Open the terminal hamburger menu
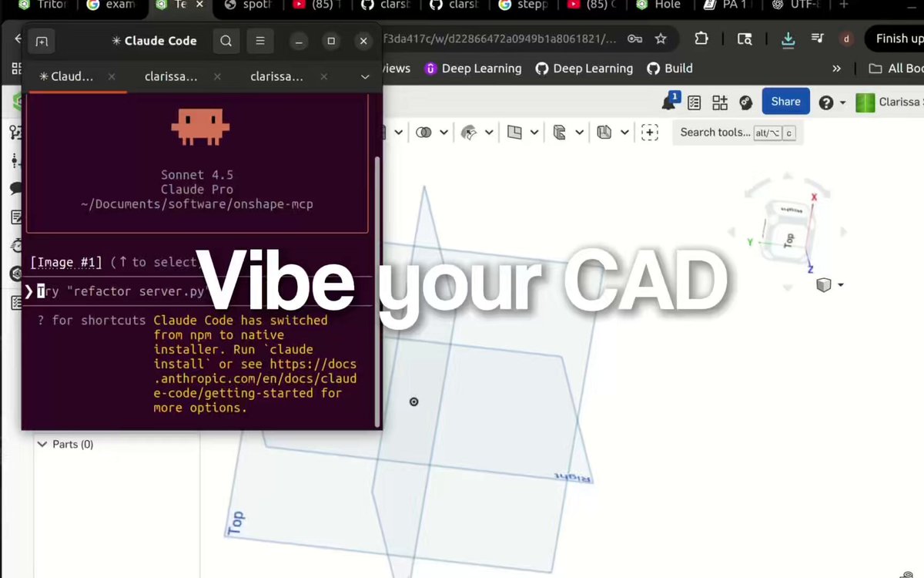The height and width of the screenshot is (578, 924). tap(260, 41)
